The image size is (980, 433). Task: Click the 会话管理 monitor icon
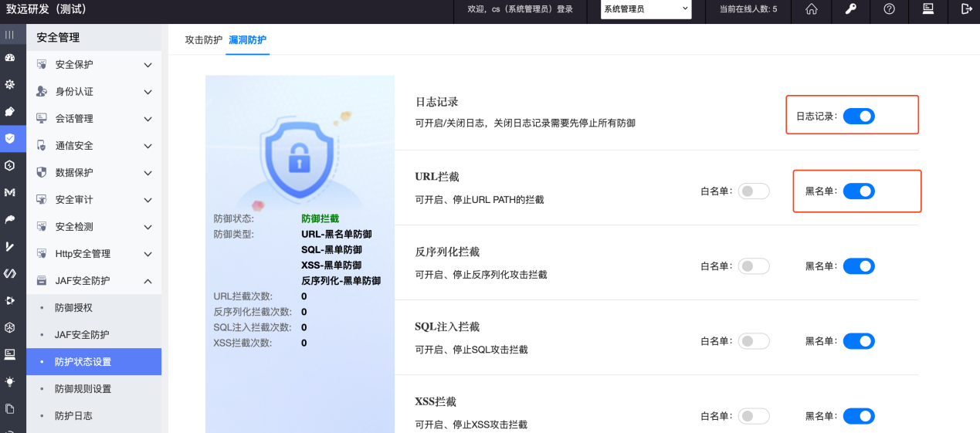pos(42,119)
